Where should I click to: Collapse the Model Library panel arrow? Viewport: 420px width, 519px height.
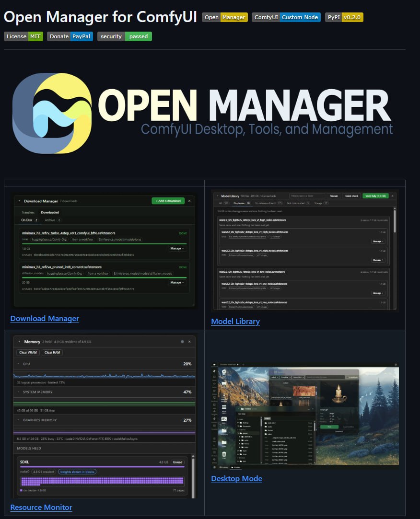[217, 196]
